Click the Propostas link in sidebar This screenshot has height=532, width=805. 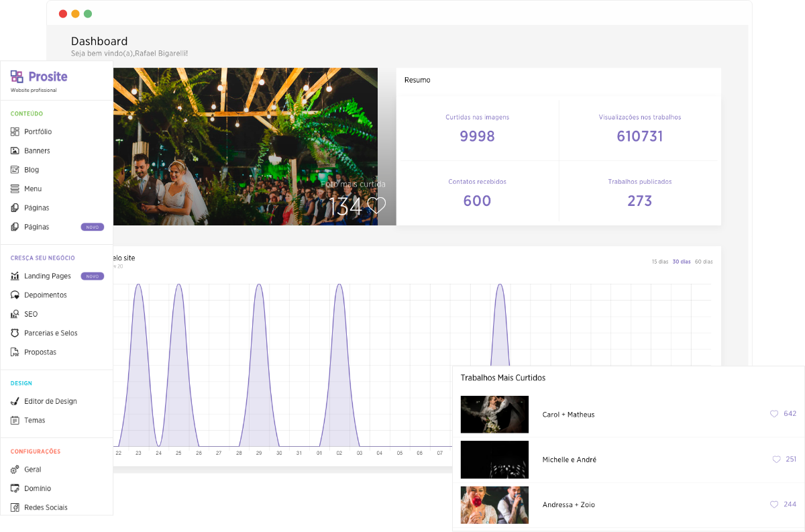click(40, 352)
